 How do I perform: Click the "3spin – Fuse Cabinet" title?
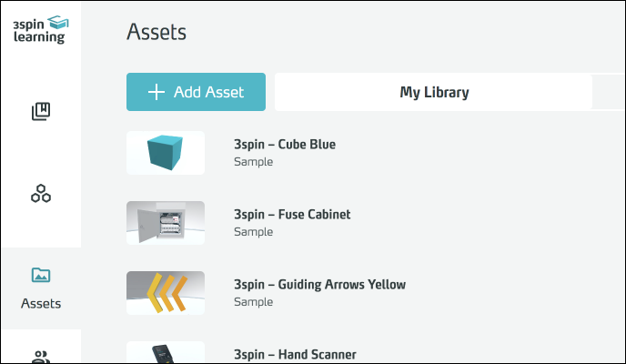[x=292, y=215]
